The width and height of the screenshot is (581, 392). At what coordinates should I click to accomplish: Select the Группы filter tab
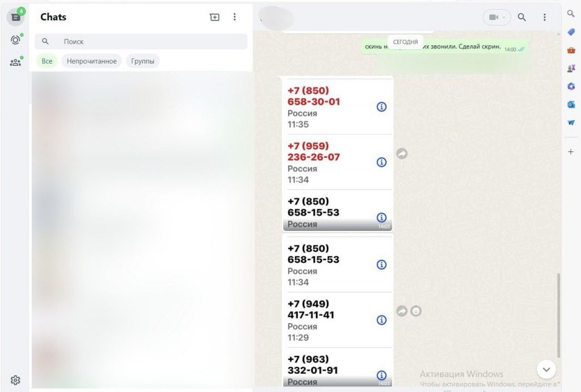click(x=142, y=61)
